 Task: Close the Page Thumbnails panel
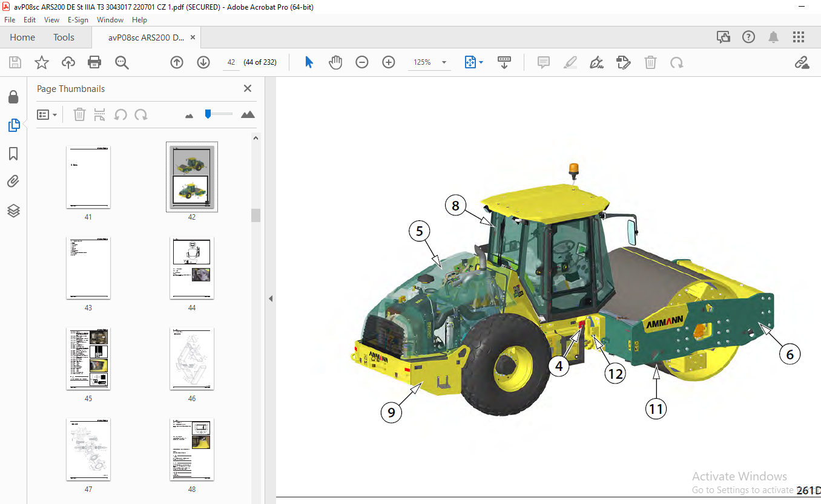coord(247,88)
